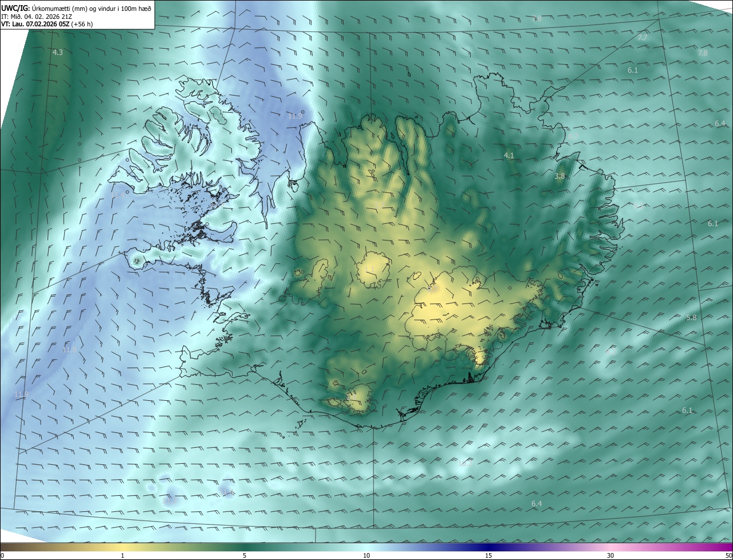Click the '5' tick on the color scale
The image size is (733, 560).
pos(245,555)
